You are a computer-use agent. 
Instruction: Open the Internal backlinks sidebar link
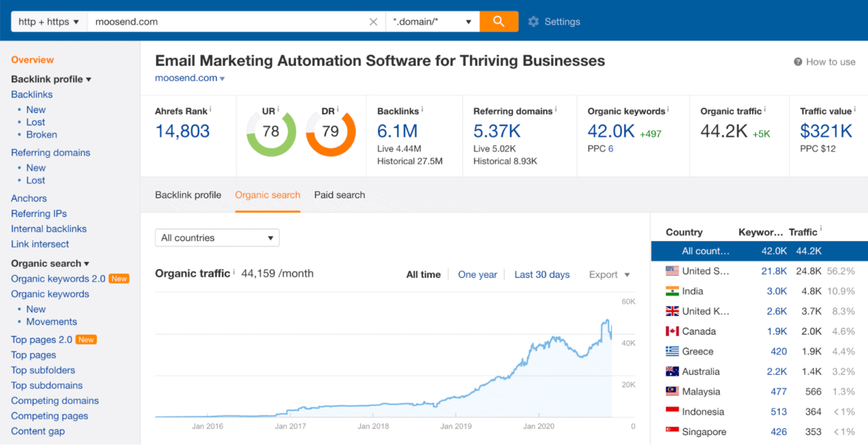48,229
